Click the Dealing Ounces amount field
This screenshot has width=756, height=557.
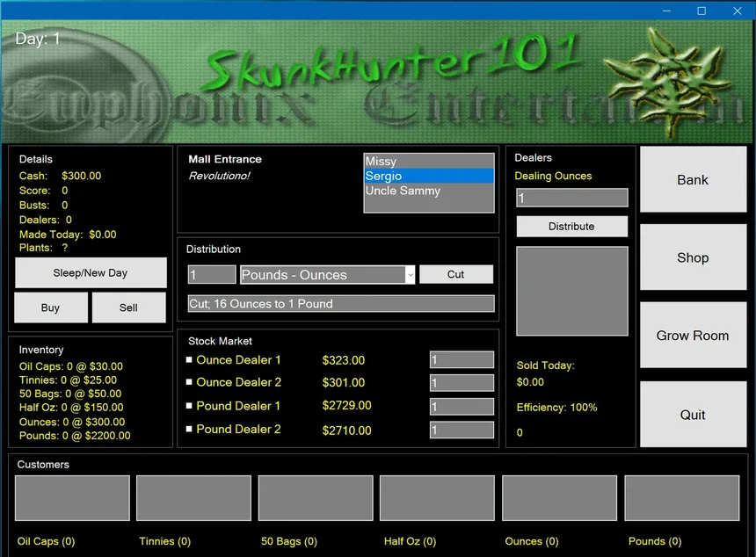pos(571,198)
